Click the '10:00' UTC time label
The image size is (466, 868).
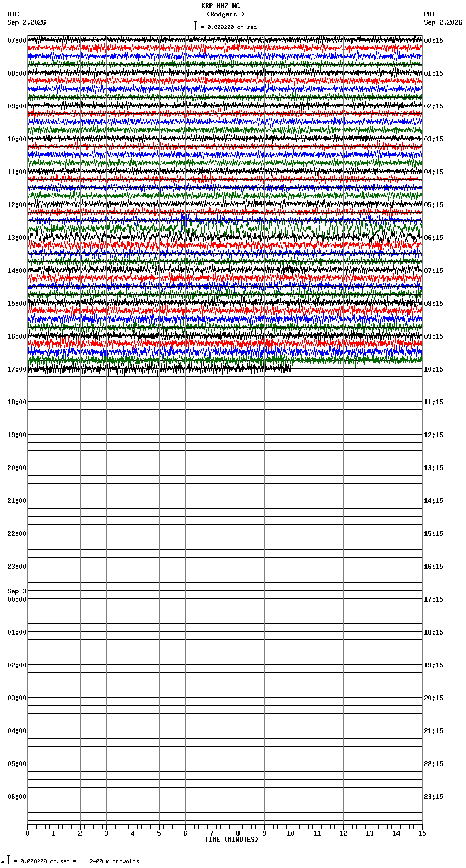17,139
